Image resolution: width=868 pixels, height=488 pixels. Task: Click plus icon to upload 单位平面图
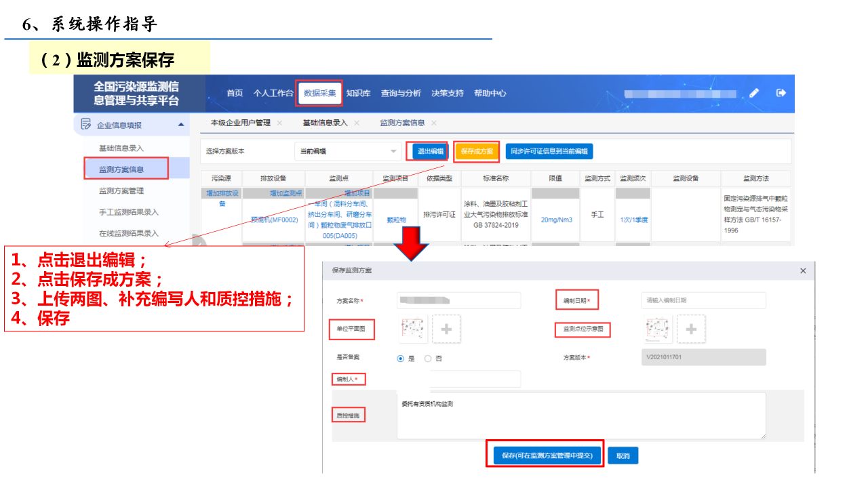[446, 329]
